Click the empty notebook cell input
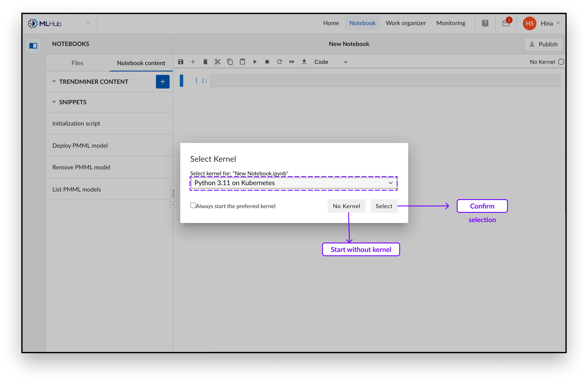This screenshot has height=383, width=588. pyautogui.click(x=385, y=81)
